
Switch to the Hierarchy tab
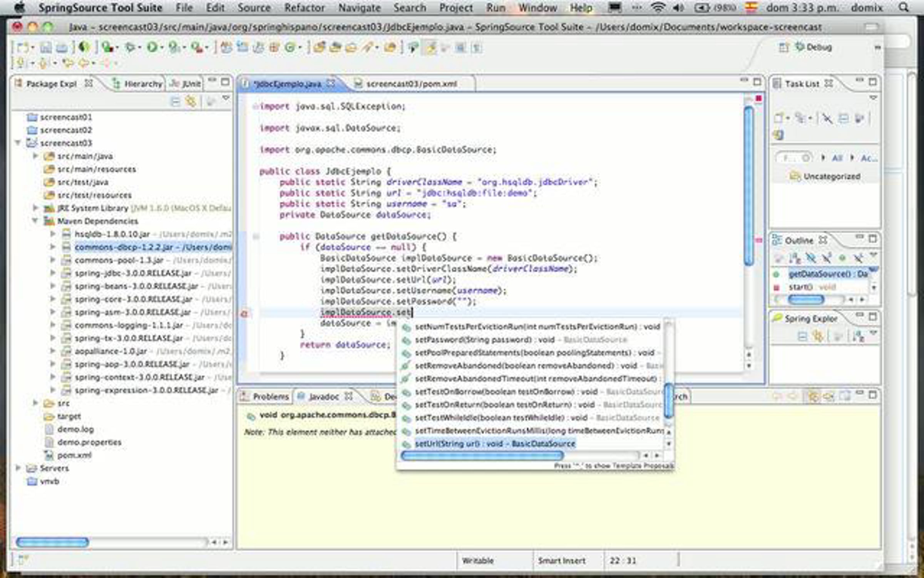coord(137,84)
